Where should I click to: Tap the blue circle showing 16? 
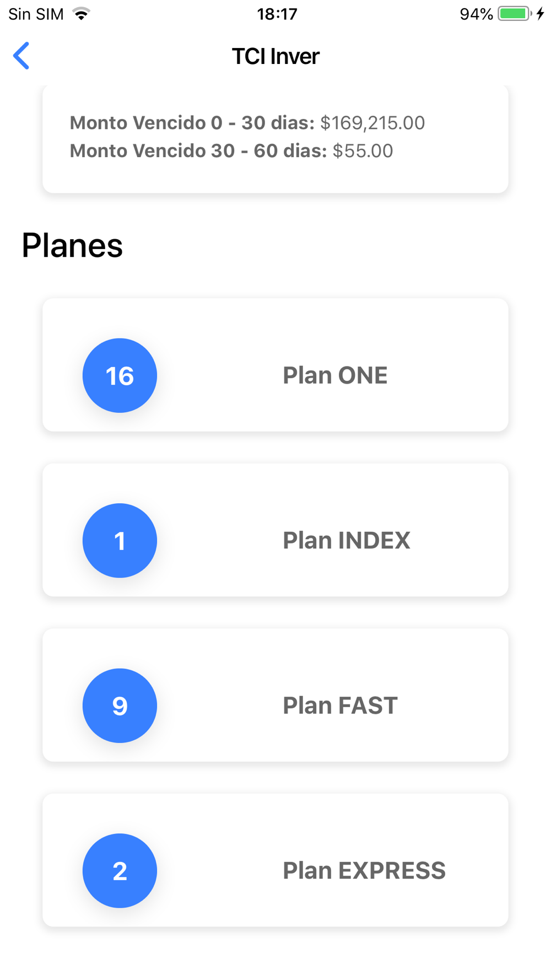(120, 375)
